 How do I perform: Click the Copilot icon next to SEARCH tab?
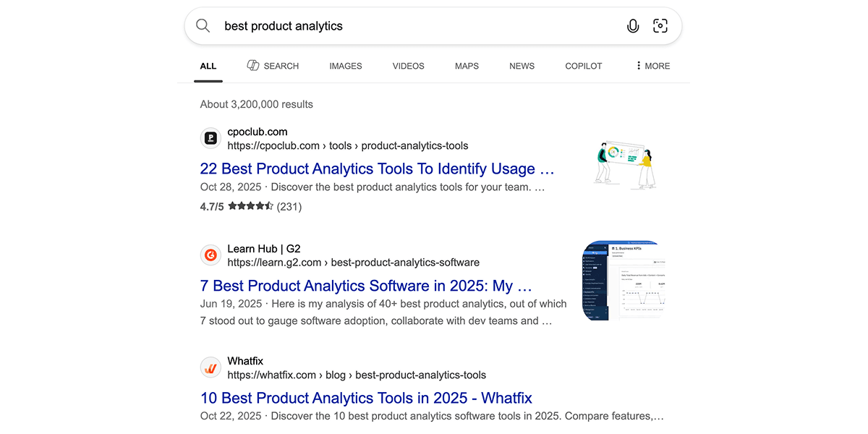pyautogui.click(x=253, y=65)
